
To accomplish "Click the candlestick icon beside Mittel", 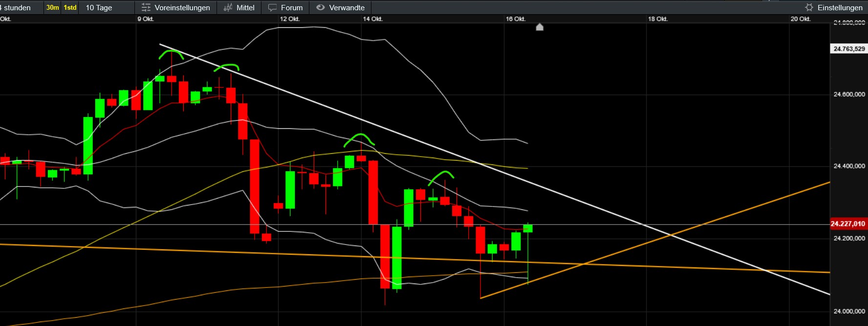I will (x=228, y=7).
